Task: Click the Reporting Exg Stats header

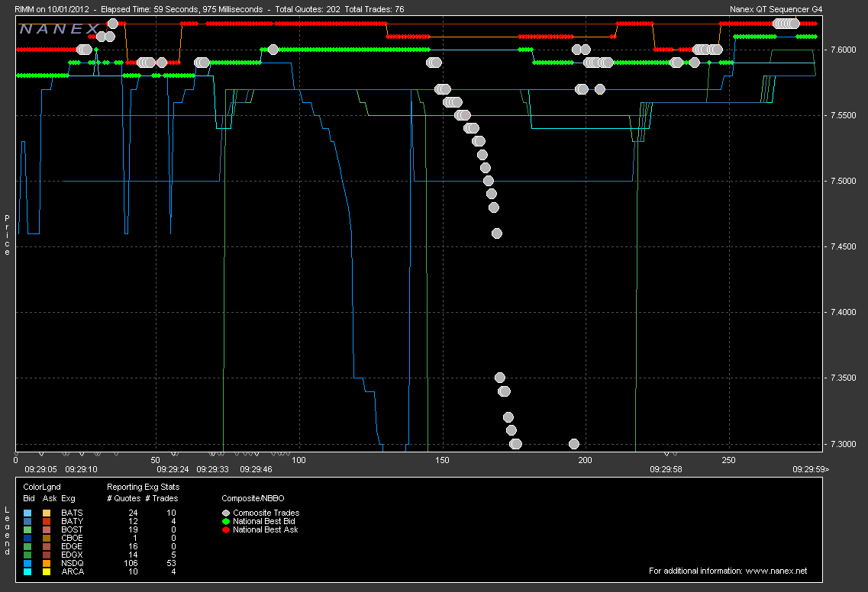Action: [x=143, y=487]
